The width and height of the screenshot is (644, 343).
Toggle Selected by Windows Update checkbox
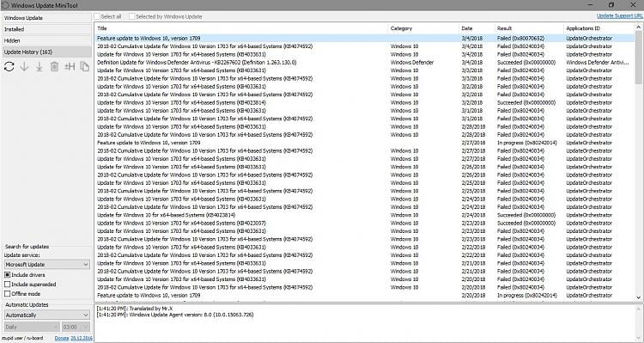click(132, 17)
